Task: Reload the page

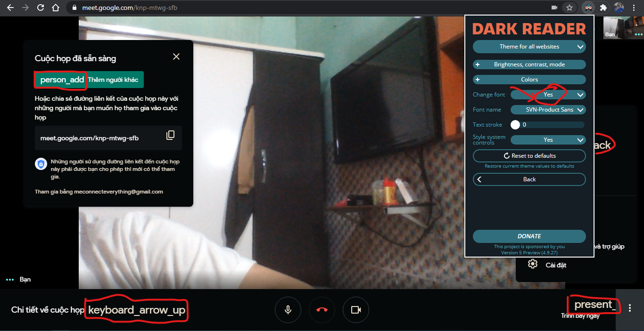Action: (41, 8)
